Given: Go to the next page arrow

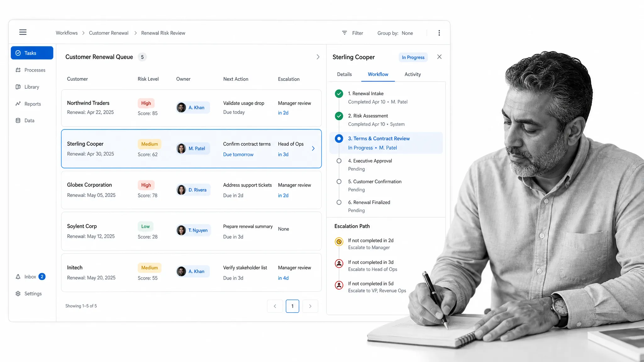Looking at the screenshot, I should [310, 306].
